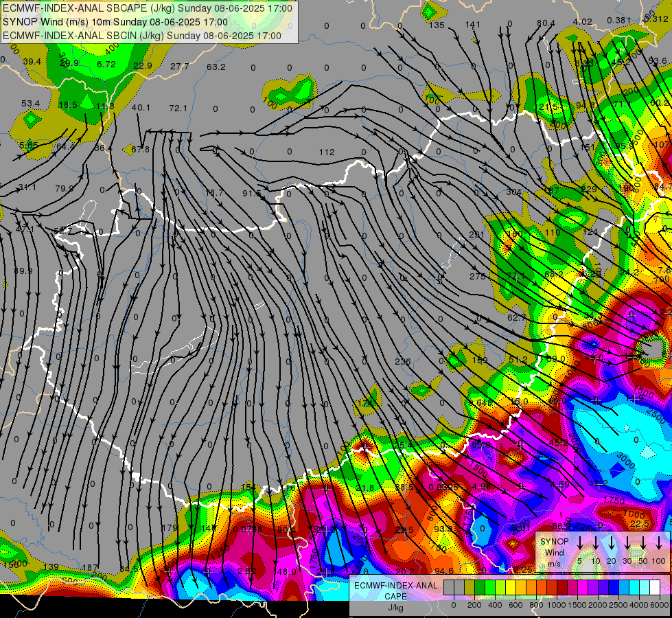The image size is (672, 618).
Task: Pick the dark green CAPE legend swatch
Action: coord(480,588)
